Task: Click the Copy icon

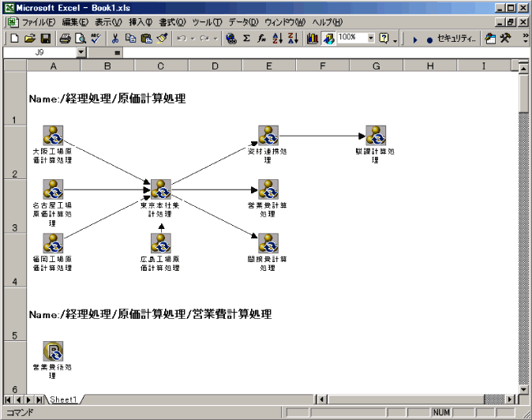Action: click(130, 39)
